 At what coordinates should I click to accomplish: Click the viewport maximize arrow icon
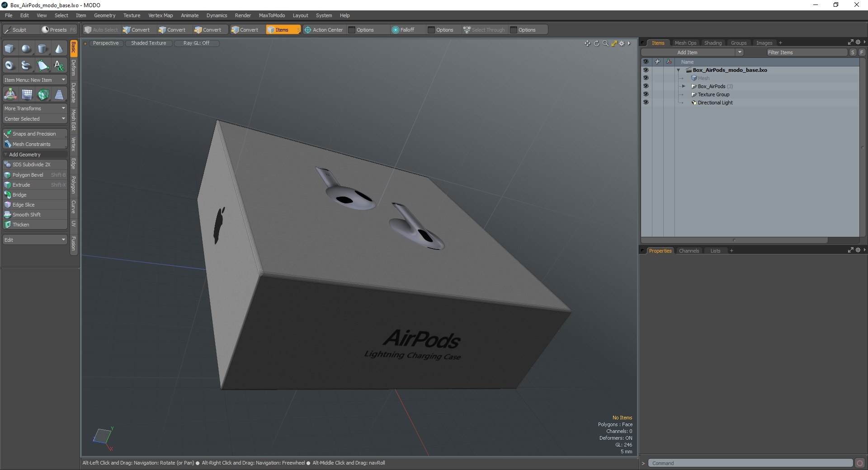pyautogui.click(x=614, y=43)
